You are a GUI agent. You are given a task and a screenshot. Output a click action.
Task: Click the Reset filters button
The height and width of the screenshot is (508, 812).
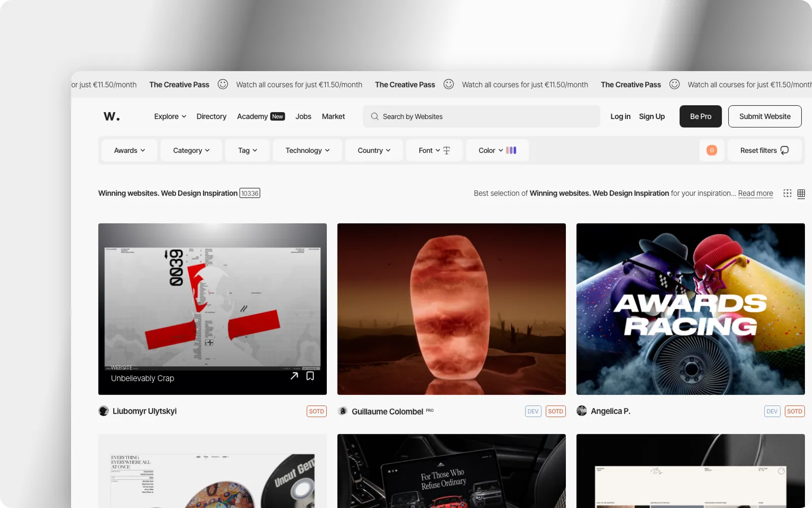point(765,150)
